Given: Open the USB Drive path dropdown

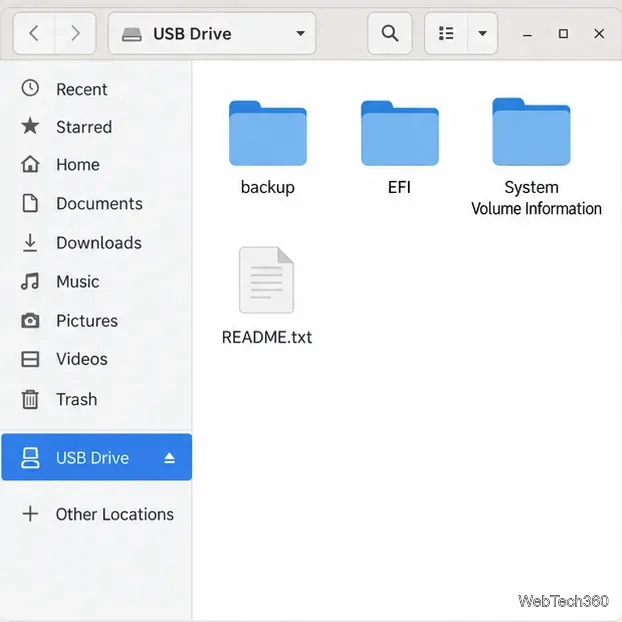Looking at the screenshot, I should pyautogui.click(x=212, y=33).
